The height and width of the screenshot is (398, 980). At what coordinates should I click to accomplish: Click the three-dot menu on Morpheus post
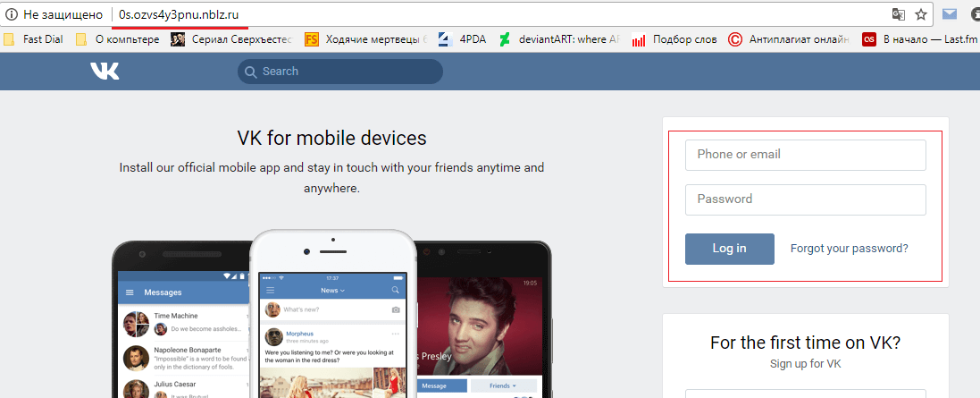click(395, 334)
